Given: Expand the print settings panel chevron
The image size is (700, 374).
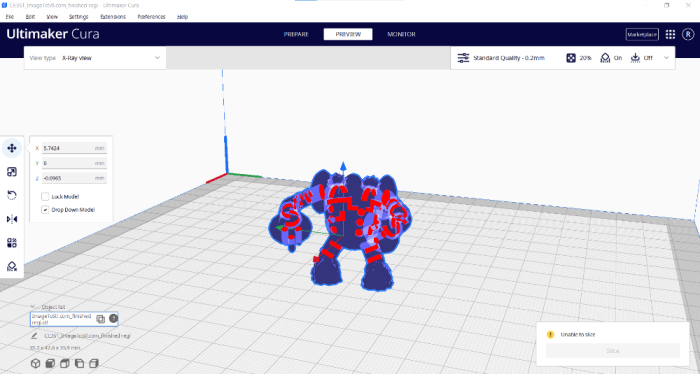Looking at the screenshot, I should [x=667, y=58].
